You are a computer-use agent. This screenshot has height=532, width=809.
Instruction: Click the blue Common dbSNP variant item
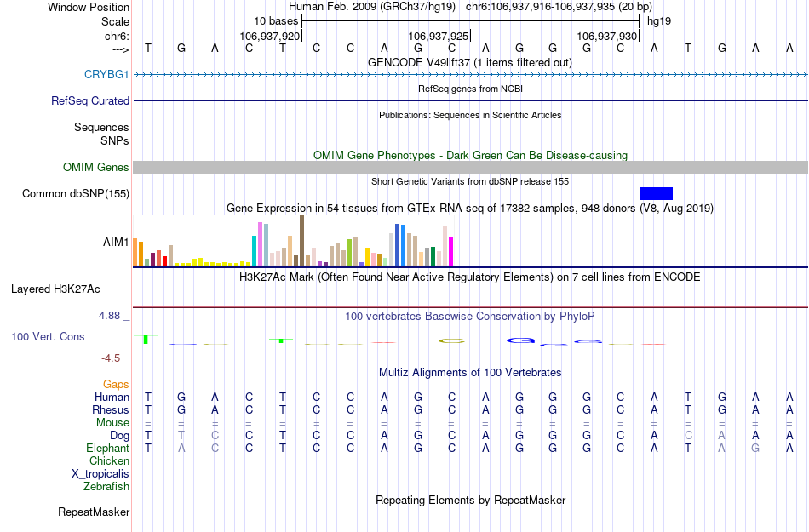(x=656, y=193)
